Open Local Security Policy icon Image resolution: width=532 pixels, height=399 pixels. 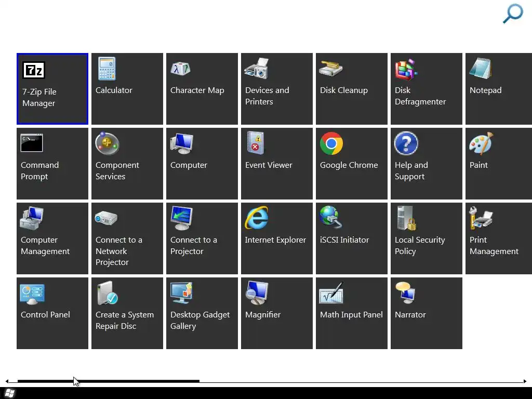coord(406,219)
